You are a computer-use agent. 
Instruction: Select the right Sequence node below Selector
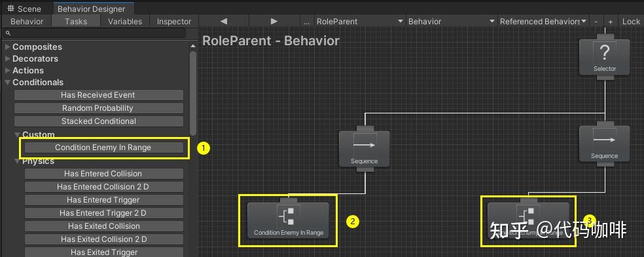[604, 144]
